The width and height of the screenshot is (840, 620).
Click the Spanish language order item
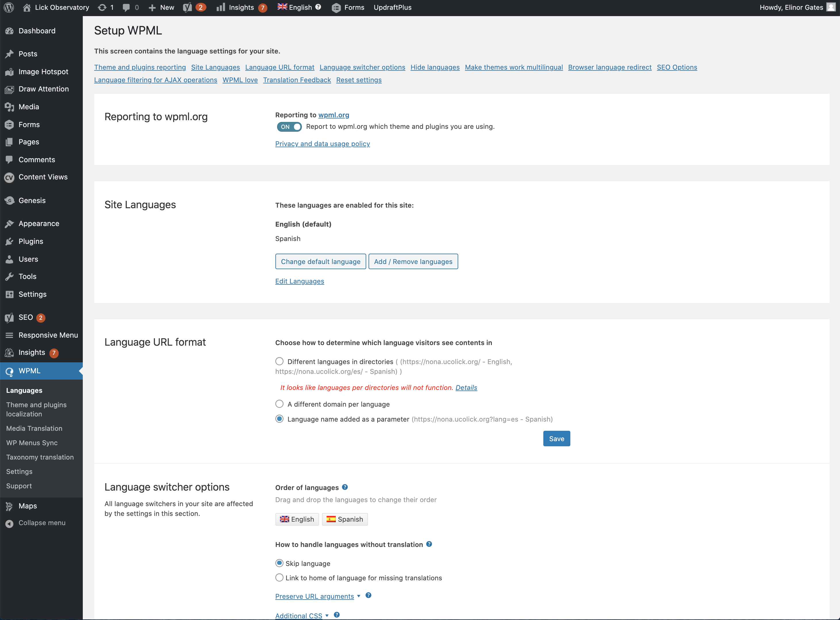tap(345, 519)
